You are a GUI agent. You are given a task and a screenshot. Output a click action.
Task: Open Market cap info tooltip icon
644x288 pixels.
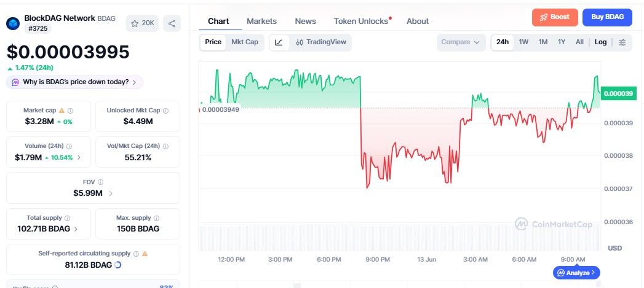pos(70,111)
